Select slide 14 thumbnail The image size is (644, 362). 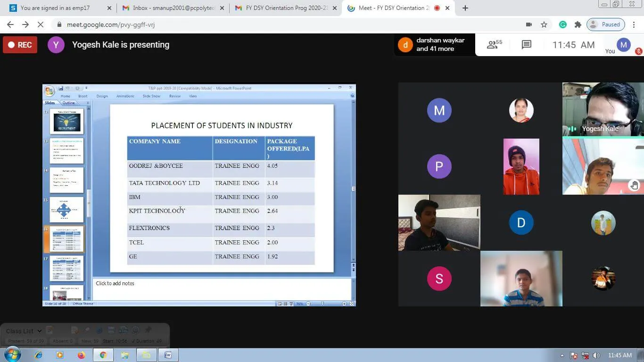point(66,180)
